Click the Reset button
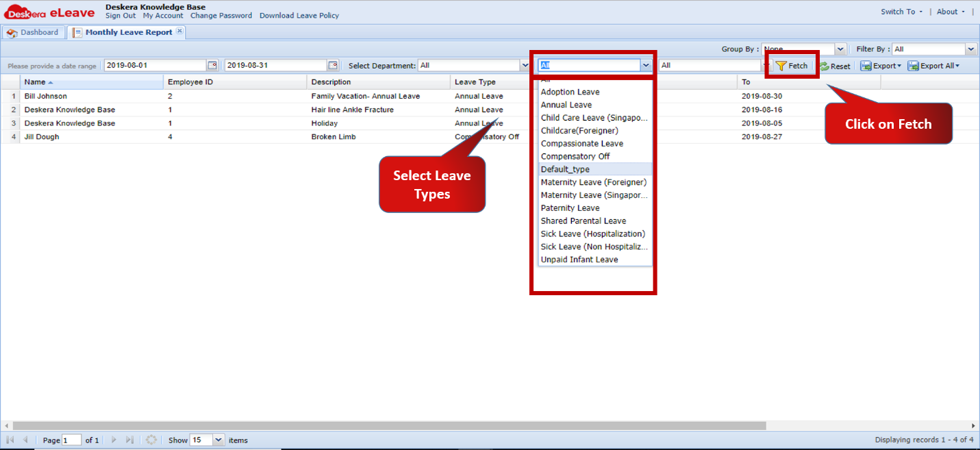The image size is (980, 450). pyautogui.click(x=835, y=66)
